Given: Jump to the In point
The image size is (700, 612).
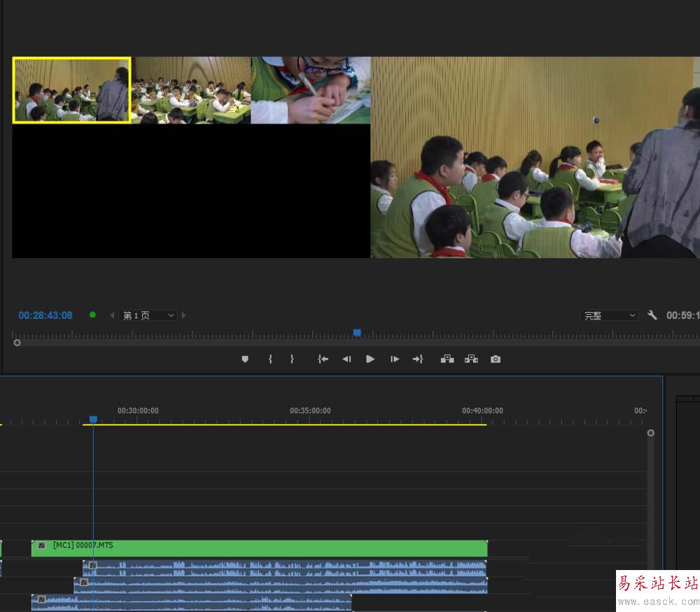Looking at the screenshot, I should [x=323, y=359].
